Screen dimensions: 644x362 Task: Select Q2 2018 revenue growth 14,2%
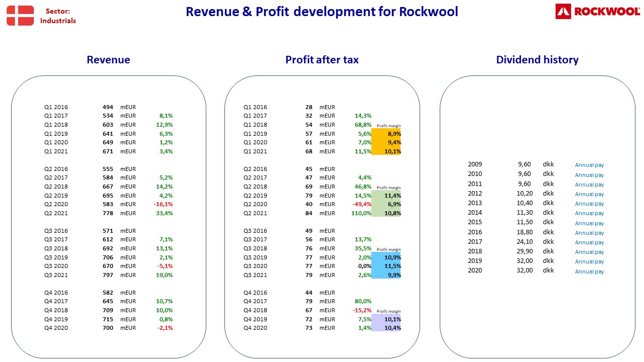[165, 187]
